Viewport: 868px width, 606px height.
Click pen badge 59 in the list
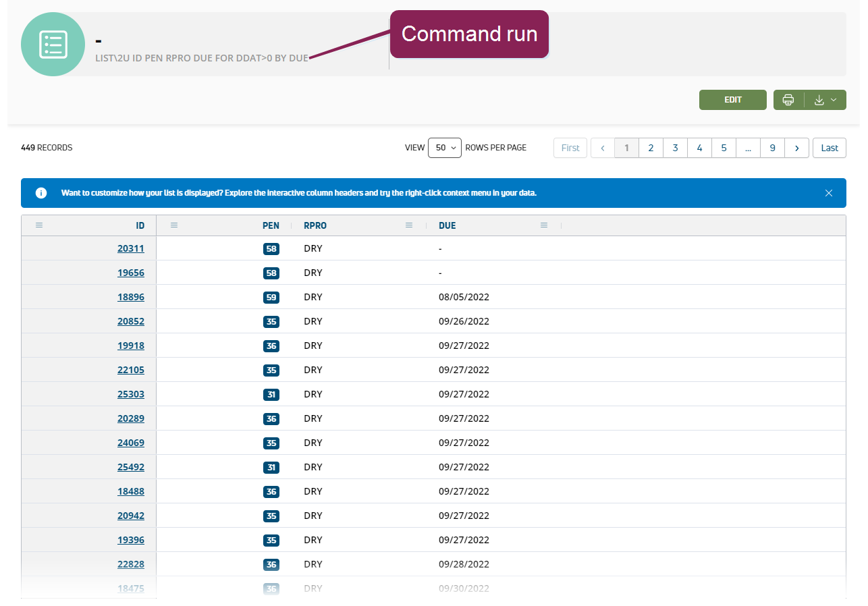(x=271, y=297)
